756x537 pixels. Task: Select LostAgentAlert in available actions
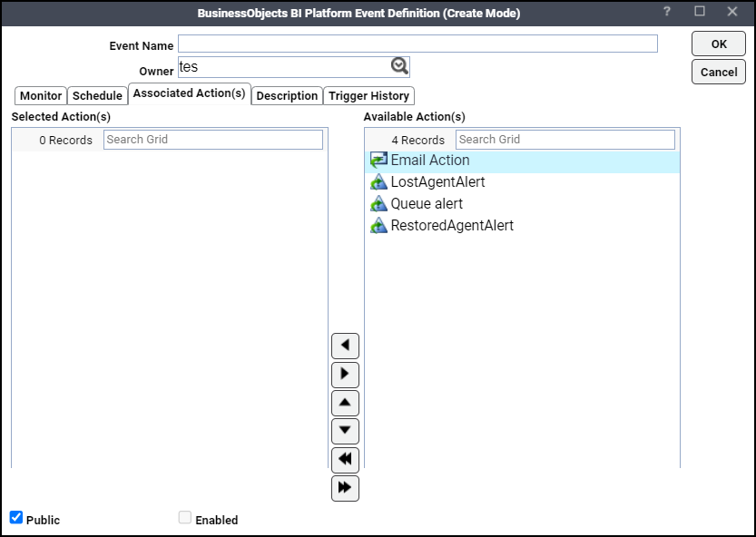522,182
